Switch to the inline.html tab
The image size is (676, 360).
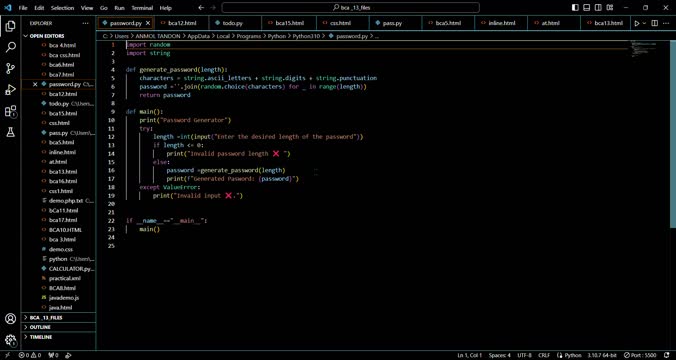pyautogui.click(x=501, y=23)
